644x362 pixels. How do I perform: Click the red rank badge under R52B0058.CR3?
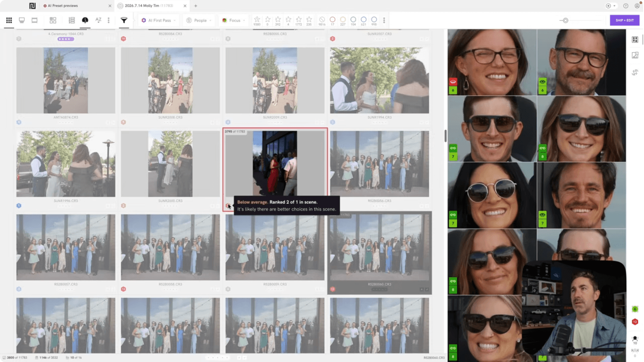(123, 289)
